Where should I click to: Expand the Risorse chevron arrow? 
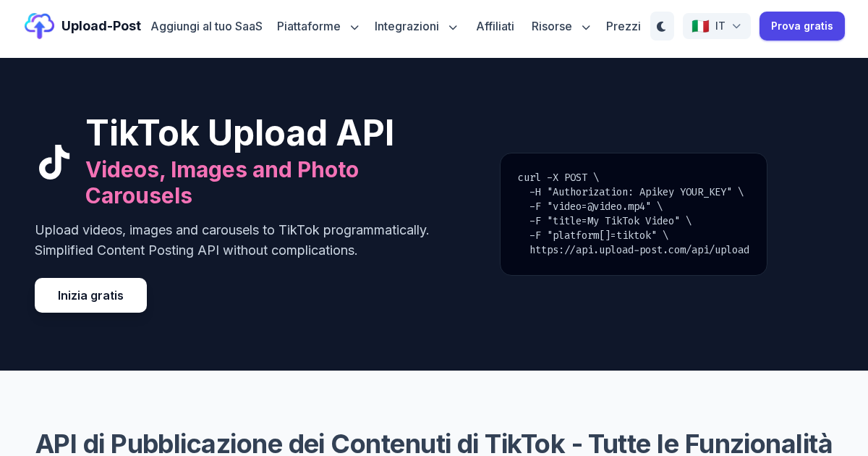[586, 27]
